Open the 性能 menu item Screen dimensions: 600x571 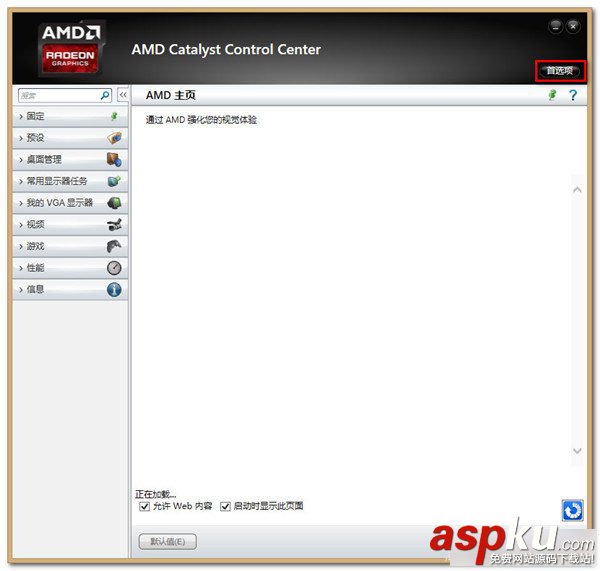(x=70, y=268)
